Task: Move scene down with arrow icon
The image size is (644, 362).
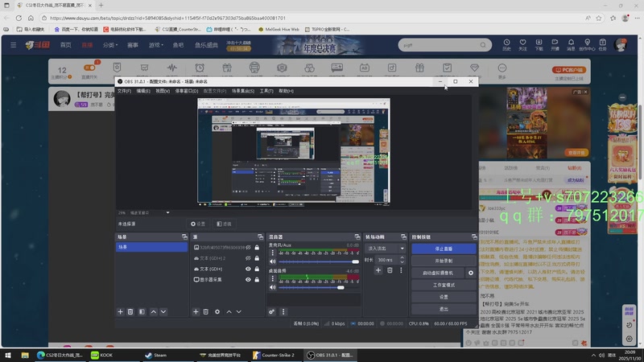Action: [163, 312]
